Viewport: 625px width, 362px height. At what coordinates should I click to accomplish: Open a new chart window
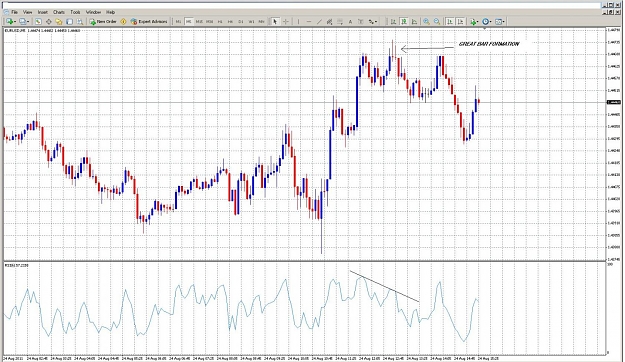(x=9, y=22)
